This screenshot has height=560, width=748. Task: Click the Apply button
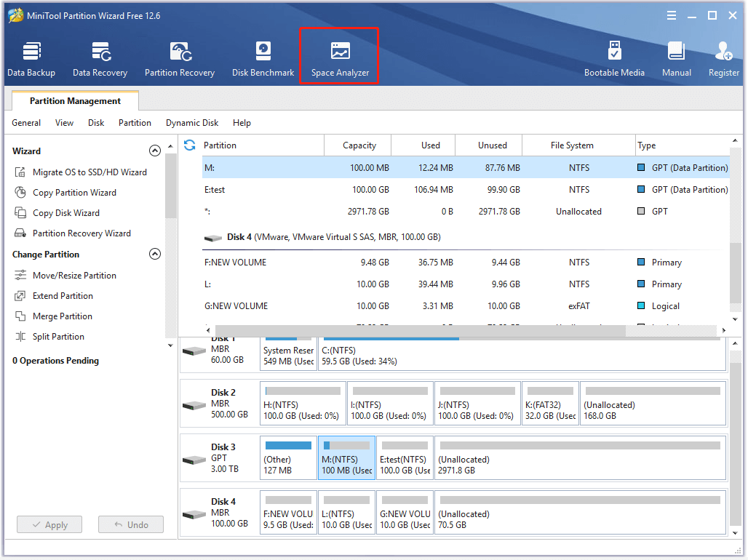[x=49, y=524]
